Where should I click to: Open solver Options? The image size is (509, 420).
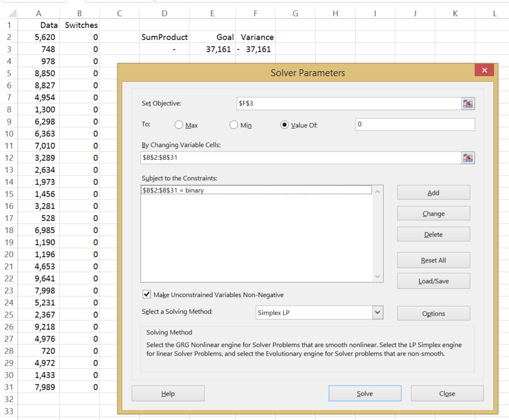coord(434,313)
